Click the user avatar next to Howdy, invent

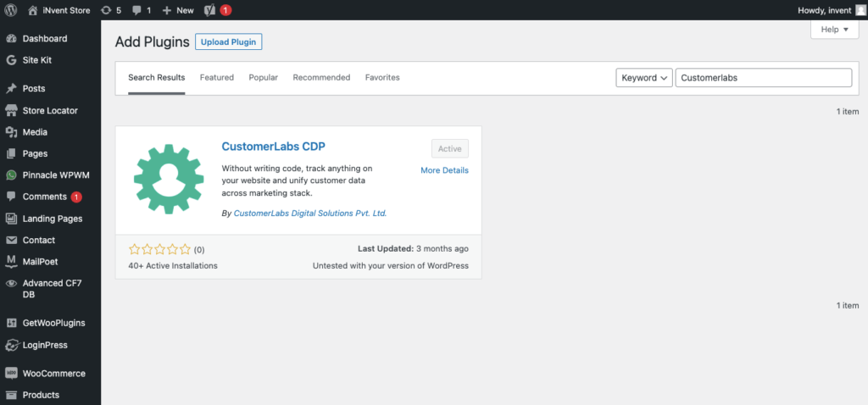tap(860, 10)
